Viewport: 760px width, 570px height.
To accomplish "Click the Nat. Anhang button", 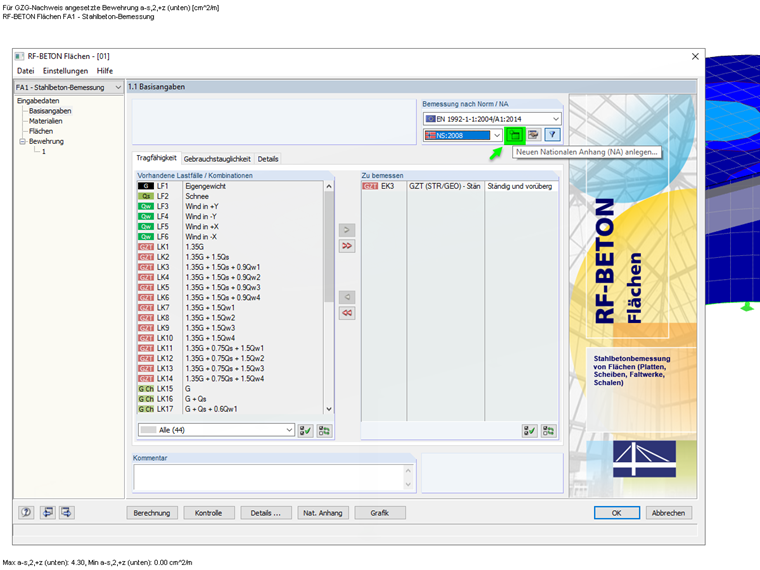I will click(x=323, y=513).
